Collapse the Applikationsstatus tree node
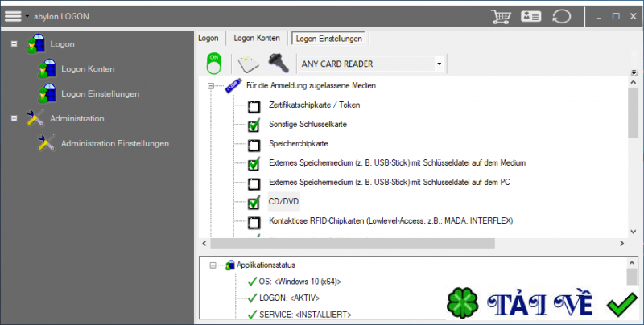The height and width of the screenshot is (325, 644). point(213,265)
